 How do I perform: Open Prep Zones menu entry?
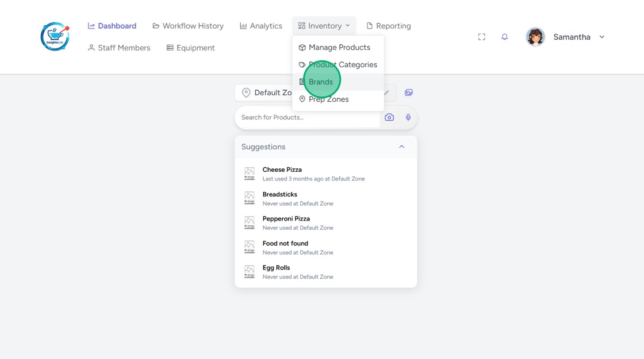(338, 99)
